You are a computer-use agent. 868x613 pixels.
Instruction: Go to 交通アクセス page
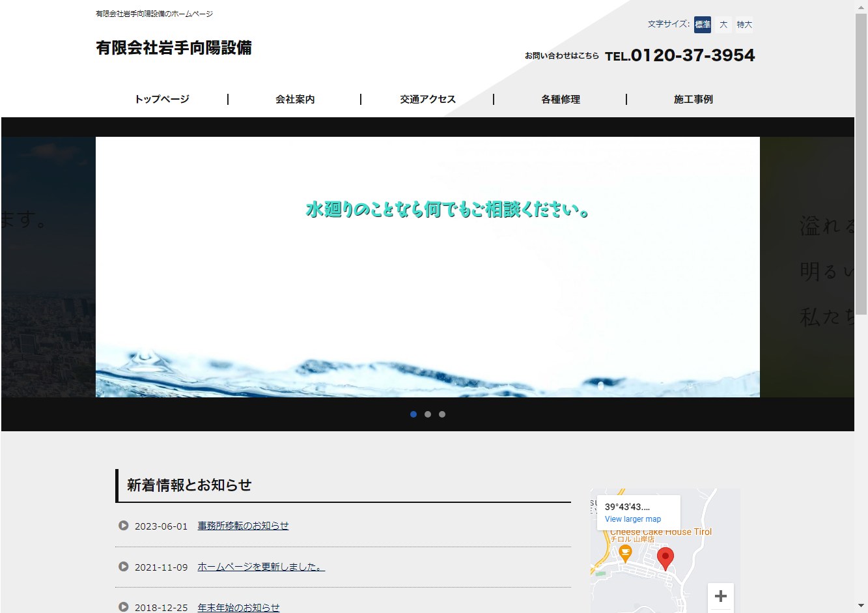(x=428, y=99)
